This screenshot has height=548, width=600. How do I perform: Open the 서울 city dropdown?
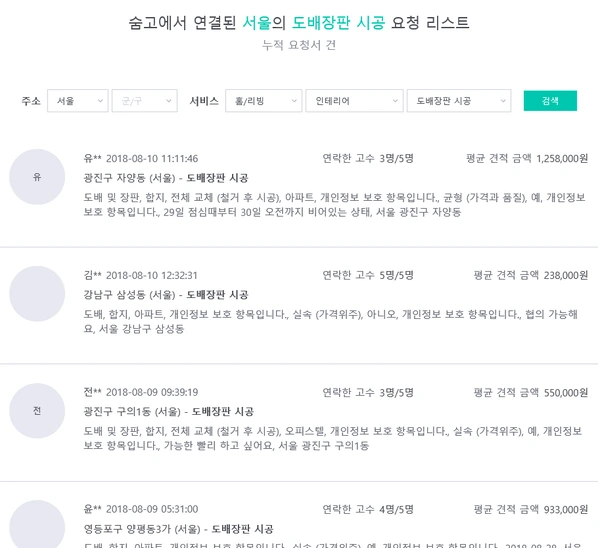78,101
